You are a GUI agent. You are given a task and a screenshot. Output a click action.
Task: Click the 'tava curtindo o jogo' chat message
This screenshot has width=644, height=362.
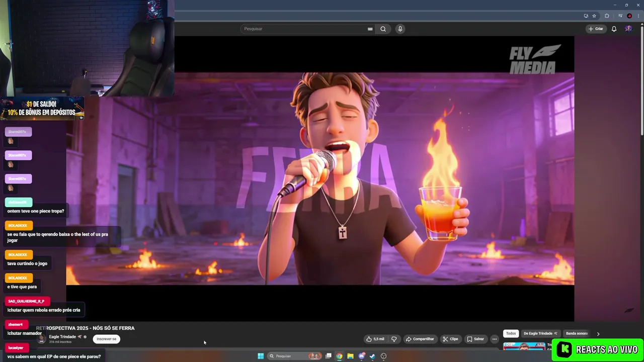click(x=27, y=263)
